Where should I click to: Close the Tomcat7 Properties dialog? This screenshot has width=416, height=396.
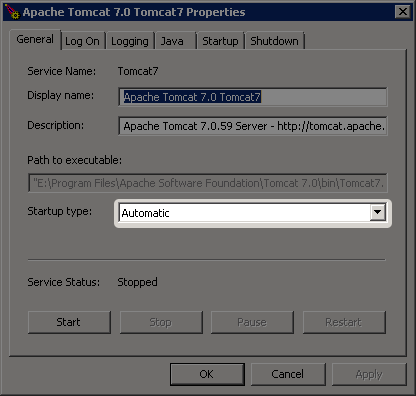pyautogui.click(x=402, y=12)
